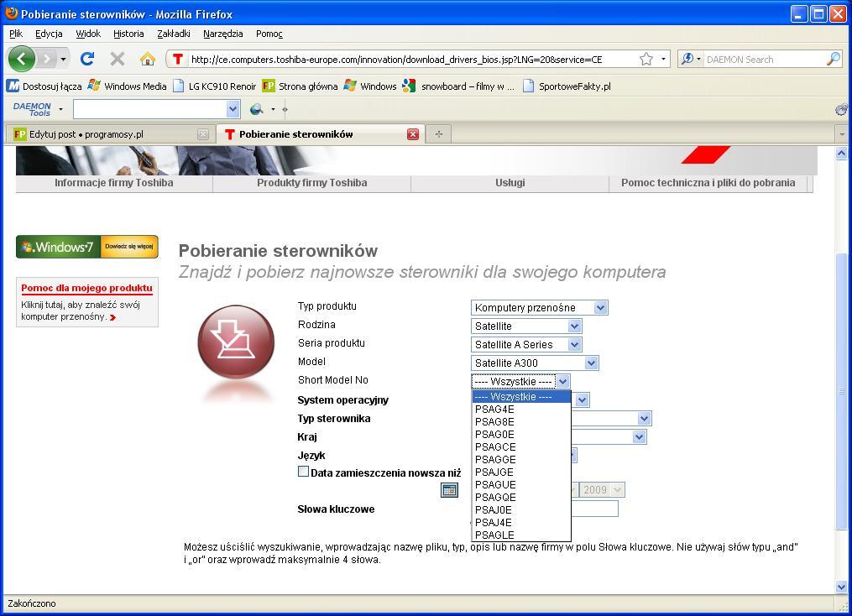Click Informacje firmy Toshiba navigation tab
Screen dimensions: 852x616
click(x=113, y=183)
